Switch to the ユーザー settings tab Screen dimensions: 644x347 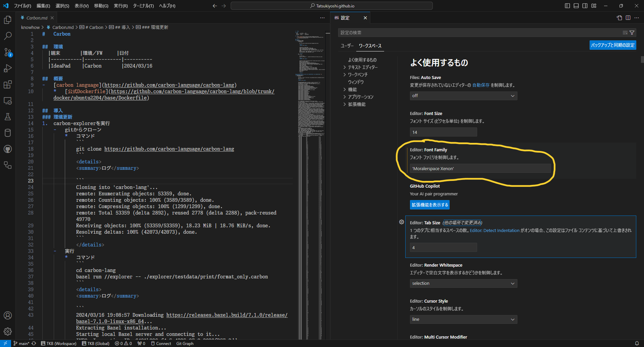point(347,46)
